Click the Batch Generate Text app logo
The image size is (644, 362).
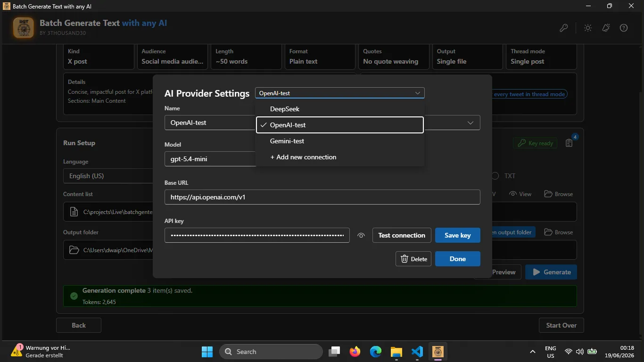pyautogui.click(x=23, y=27)
